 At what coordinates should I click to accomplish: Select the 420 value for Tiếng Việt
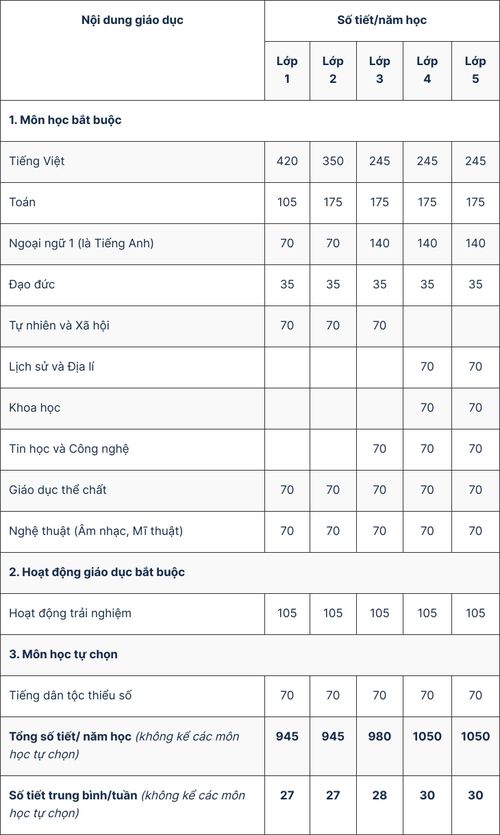[x=287, y=161]
